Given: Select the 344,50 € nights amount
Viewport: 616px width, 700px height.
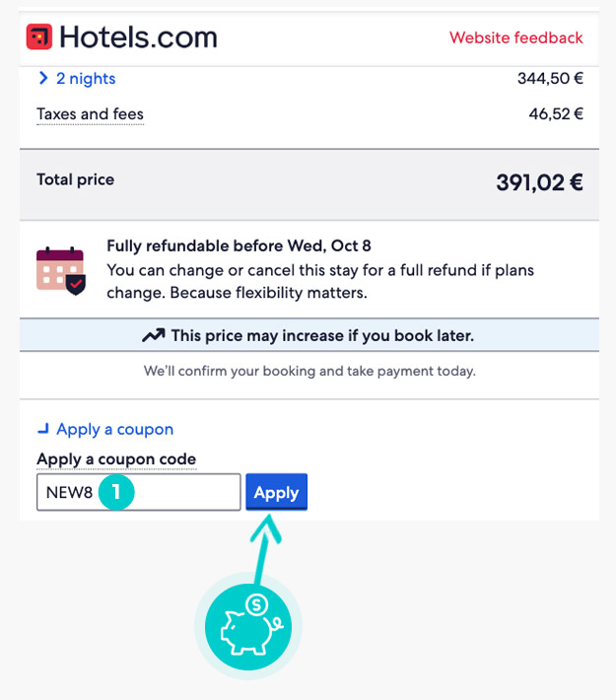Looking at the screenshot, I should (550, 78).
